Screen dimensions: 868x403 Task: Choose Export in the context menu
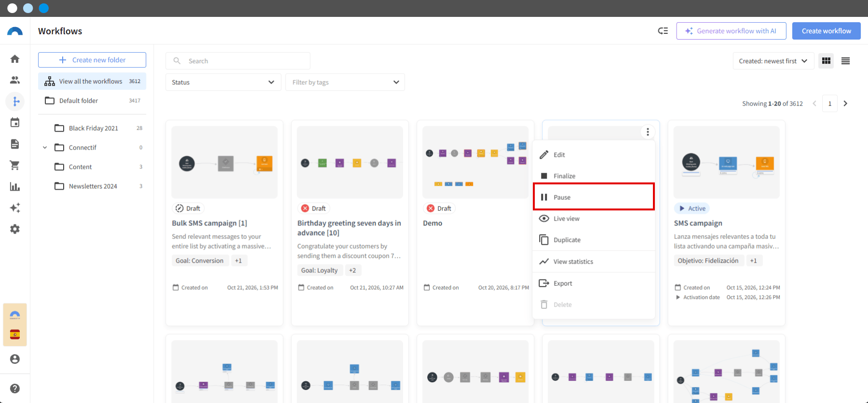[594, 283]
